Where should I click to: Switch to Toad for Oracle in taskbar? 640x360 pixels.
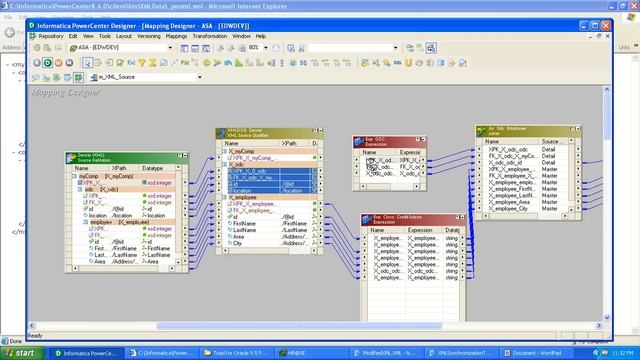pyautogui.click(x=237, y=353)
